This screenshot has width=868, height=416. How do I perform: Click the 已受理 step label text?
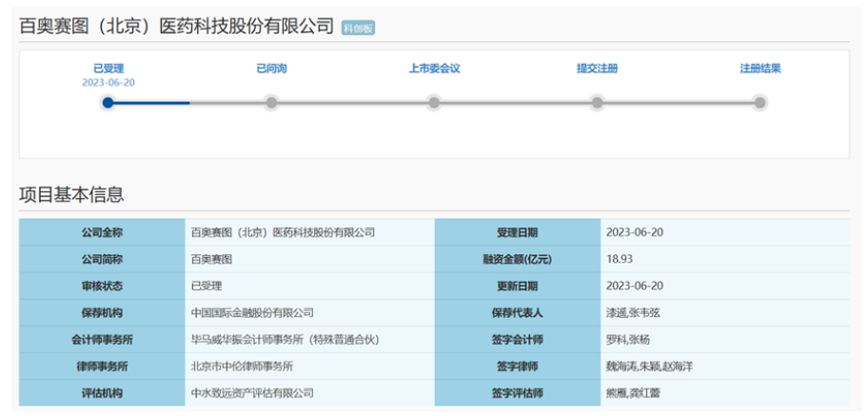coord(108,69)
